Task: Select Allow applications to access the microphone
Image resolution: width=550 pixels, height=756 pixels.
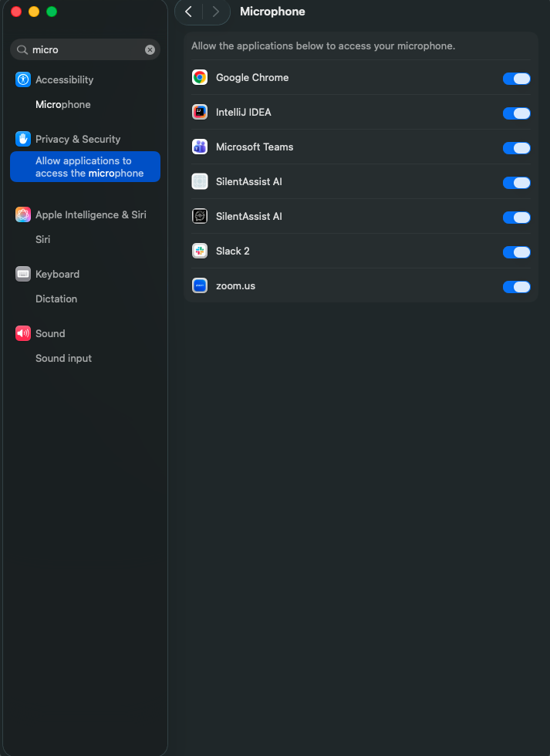Action: pyautogui.click(x=85, y=167)
